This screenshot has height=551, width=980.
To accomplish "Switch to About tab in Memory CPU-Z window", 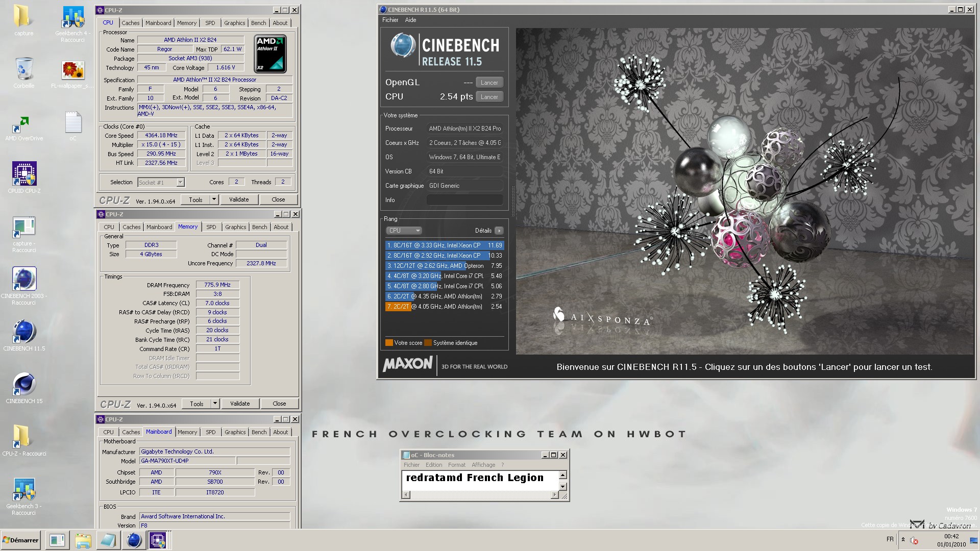I will tap(281, 227).
